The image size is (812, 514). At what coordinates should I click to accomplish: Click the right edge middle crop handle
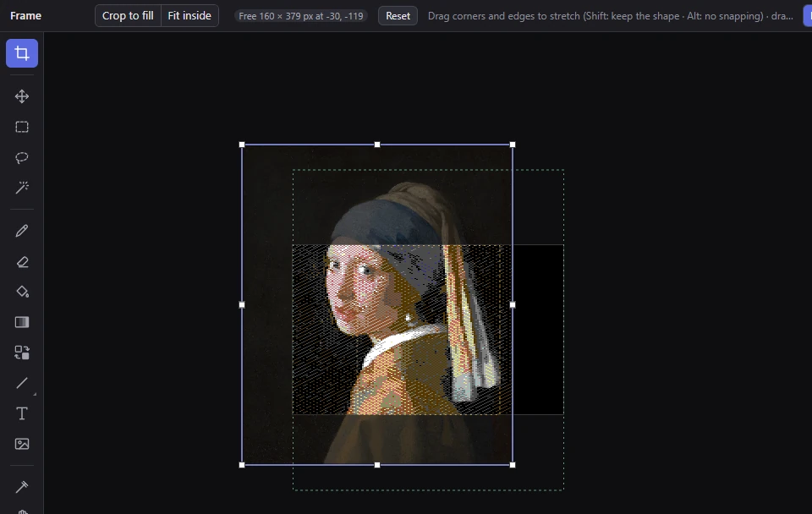(x=513, y=305)
